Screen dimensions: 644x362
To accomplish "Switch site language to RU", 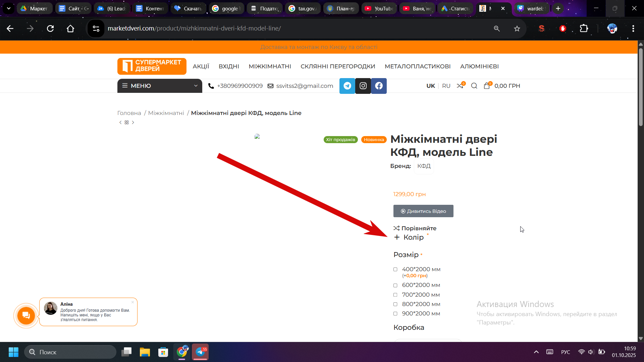I will click(x=446, y=86).
